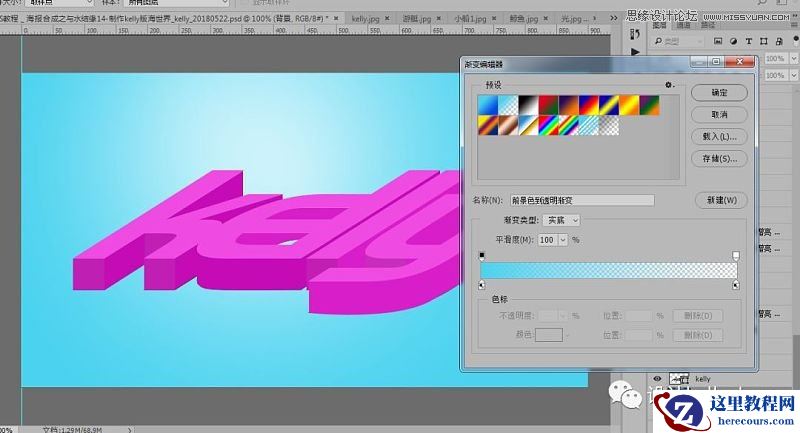Open the History panel icon

(635, 34)
